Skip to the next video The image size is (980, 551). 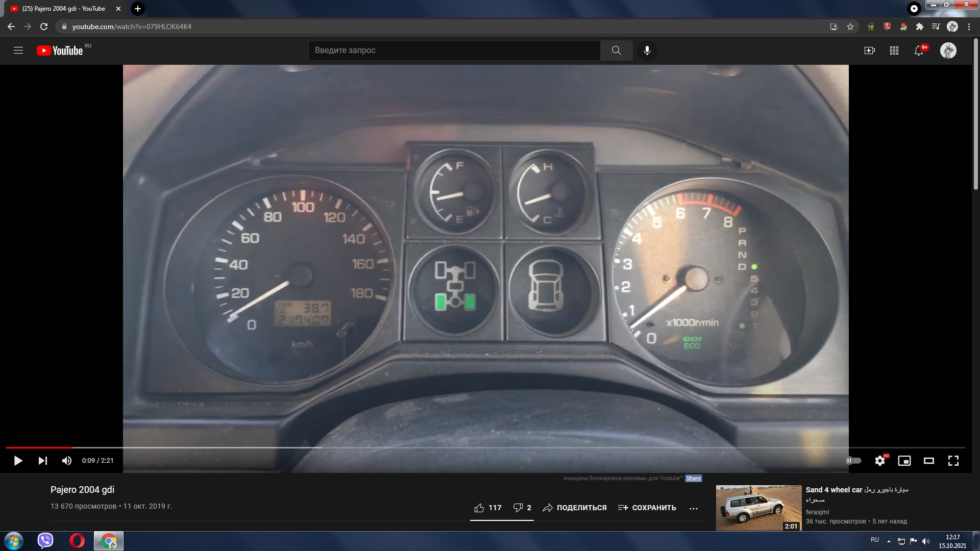point(43,461)
